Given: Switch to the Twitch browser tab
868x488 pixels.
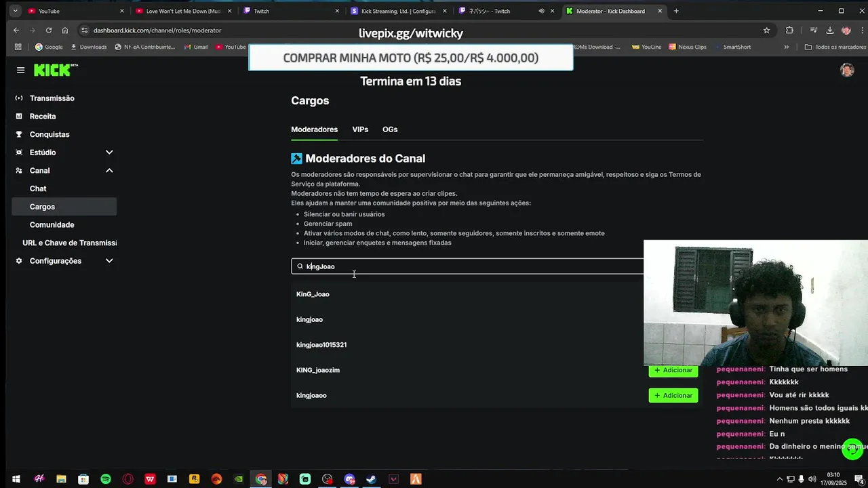Looking at the screenshot, I should tap(290, 11).
